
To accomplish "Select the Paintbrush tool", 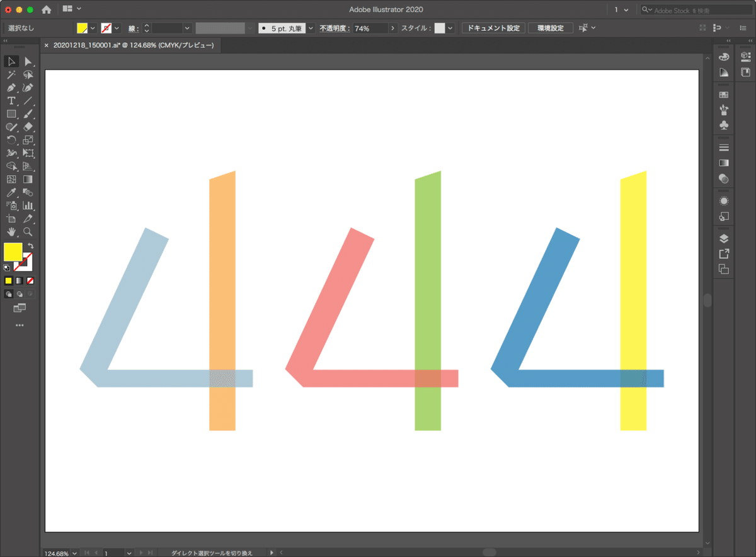I will click(28, 114).
